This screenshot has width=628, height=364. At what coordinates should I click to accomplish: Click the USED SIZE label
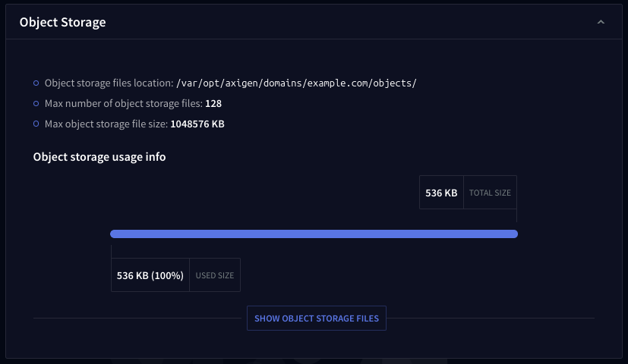pos(215,275)
